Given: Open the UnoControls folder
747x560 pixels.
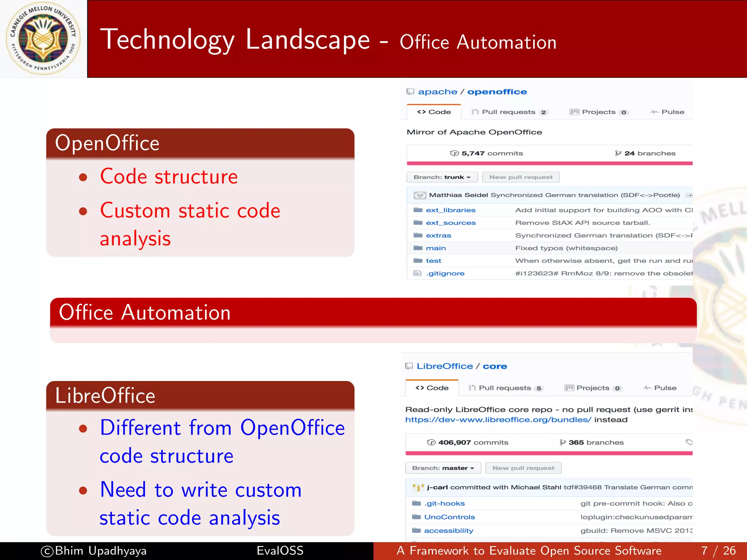Looking at the screenshot, I should 449,517.
